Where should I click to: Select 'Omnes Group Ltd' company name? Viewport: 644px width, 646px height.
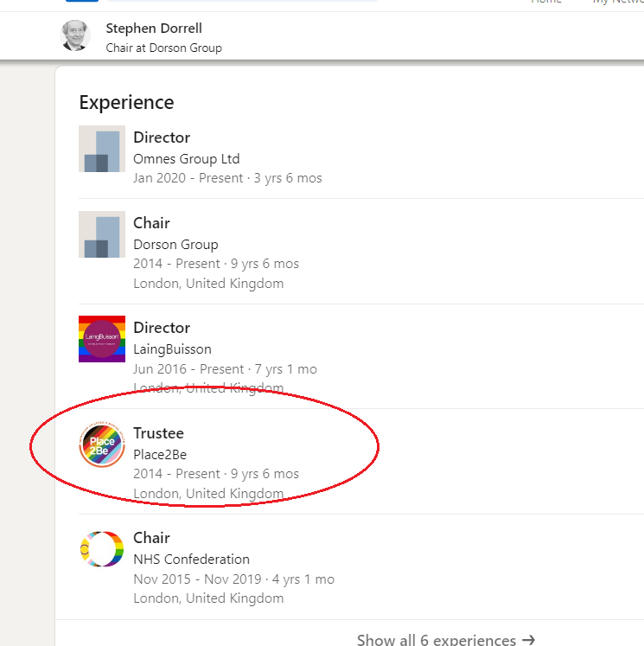[x=187, y=158]
